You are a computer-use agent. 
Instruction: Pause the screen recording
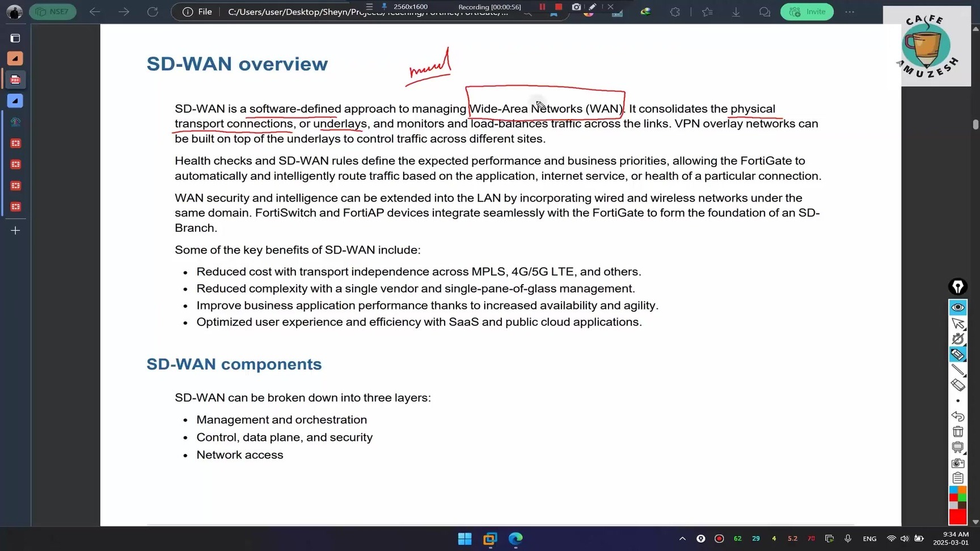tap(542, 7)
